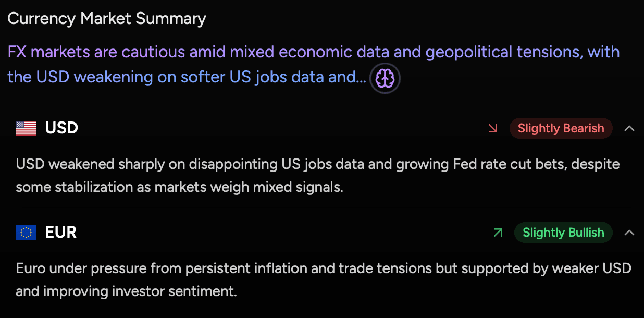This screenshot has width=644, height=318.
Task: Click the Slightly Bullish sentiment badge
Action: (563, 233)
